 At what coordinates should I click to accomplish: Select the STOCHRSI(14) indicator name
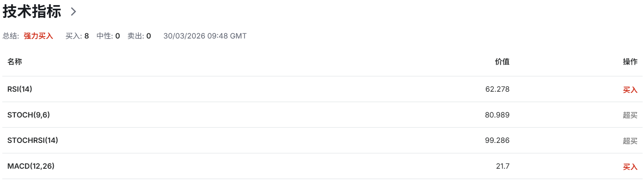33,141
